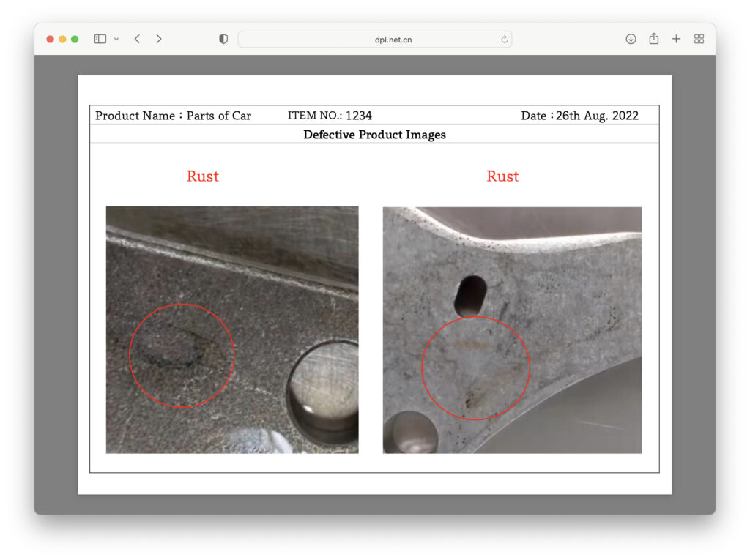Viewport: 750px width, 560px height.
Task: Click the Defective Product Images heading
Action: coord(374,135)
